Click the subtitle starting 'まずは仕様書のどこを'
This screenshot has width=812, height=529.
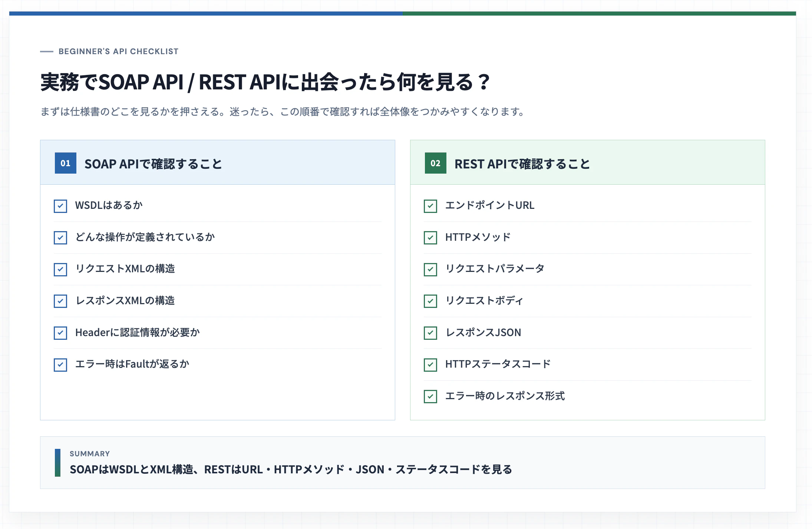point(282,112)
